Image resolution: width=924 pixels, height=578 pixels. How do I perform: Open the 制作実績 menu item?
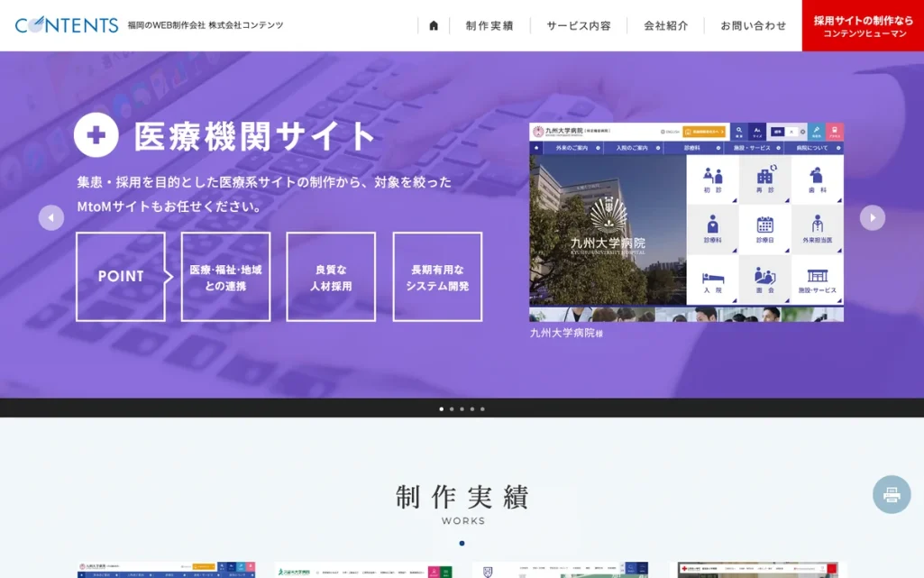[489, 26]
